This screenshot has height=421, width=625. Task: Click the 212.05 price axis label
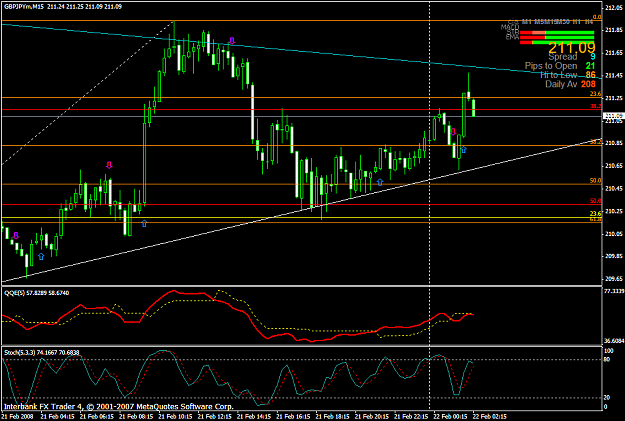614,8
